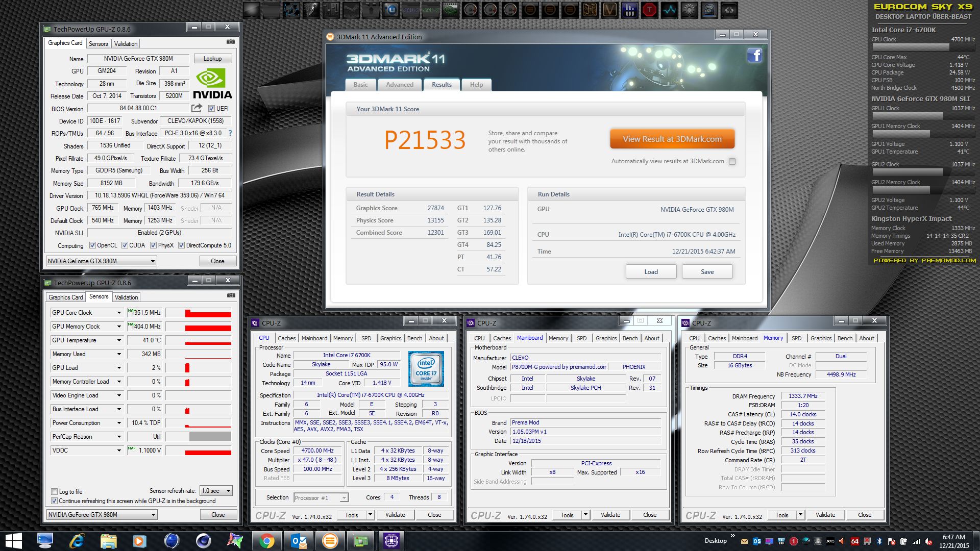Click the Facebook icon in 3DMark window
The width and height of the screenshot is (980, 551).
(754, 55)
